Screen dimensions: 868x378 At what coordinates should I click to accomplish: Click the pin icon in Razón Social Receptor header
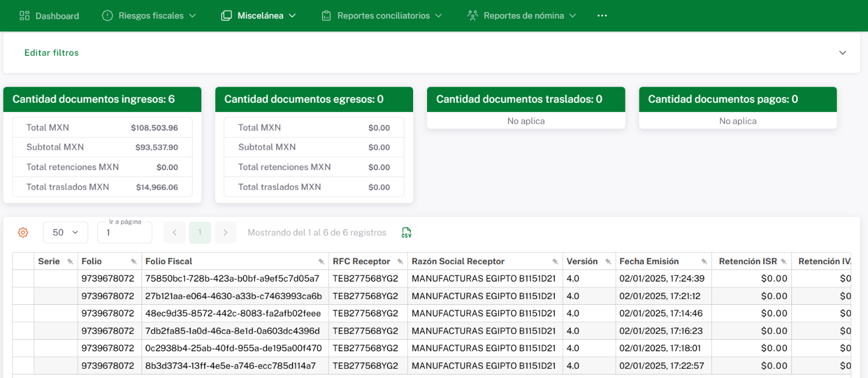pyautogui.click(x=555, y=262)
